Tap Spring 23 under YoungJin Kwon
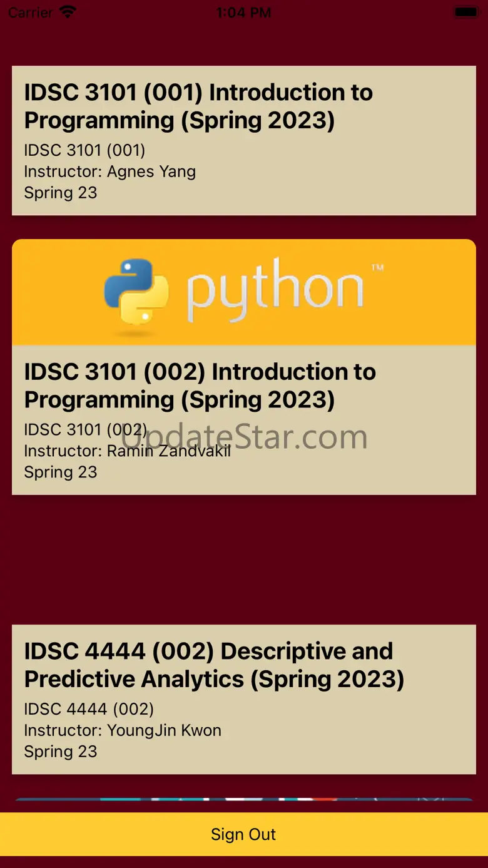 [x=61, y=752]
